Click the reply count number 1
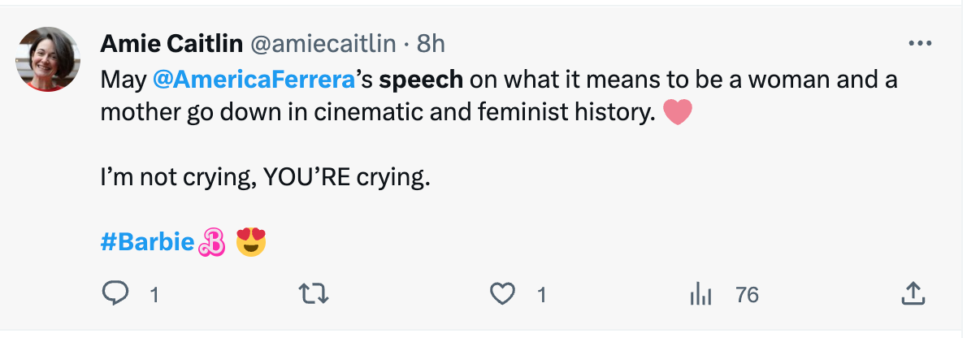Screen dimensions: 980x338 point(154,294)
